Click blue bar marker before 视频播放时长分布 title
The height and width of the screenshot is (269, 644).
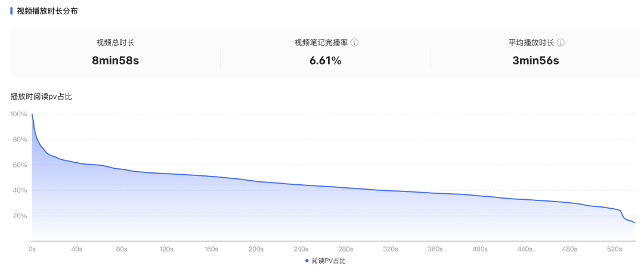12,11
